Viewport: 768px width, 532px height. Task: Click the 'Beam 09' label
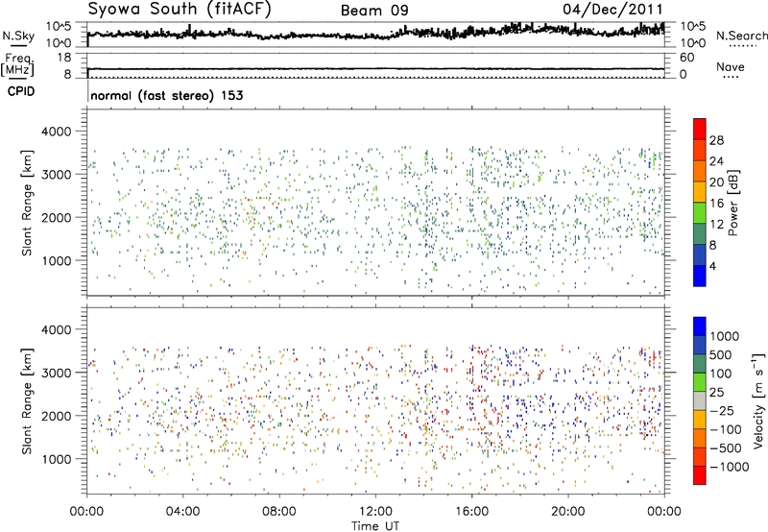(x=374, y=11)
